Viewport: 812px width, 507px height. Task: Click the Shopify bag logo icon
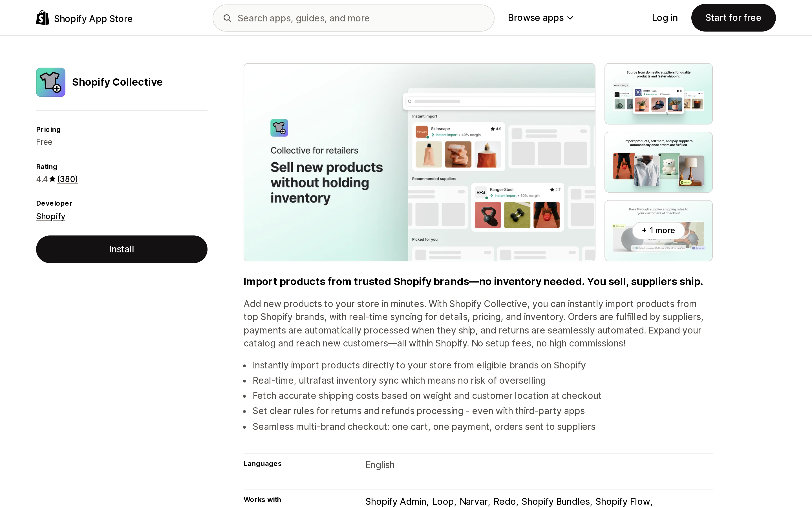[x=43, y=18]
